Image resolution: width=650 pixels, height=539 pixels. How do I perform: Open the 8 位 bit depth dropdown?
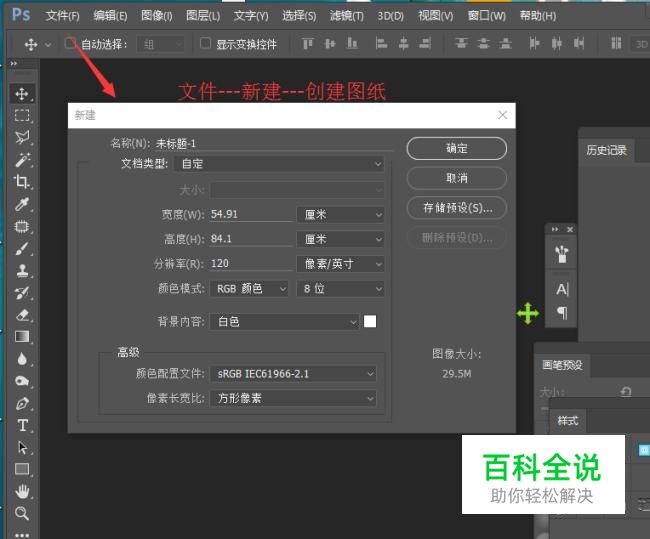[x=340, y=289]
